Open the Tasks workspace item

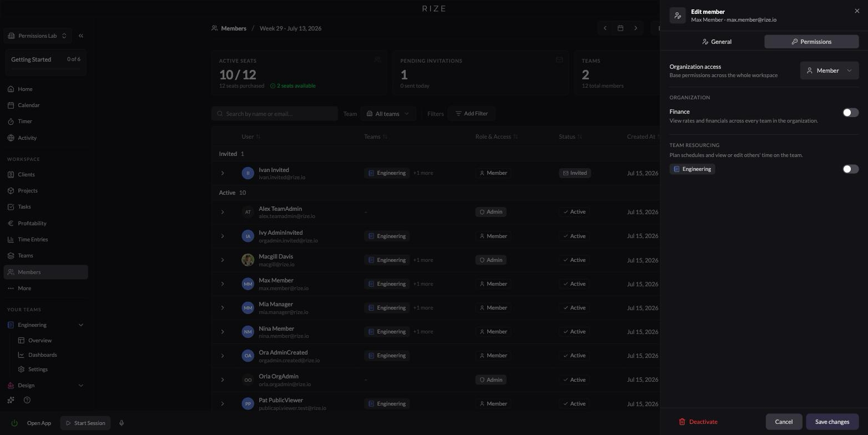point(46,206)
